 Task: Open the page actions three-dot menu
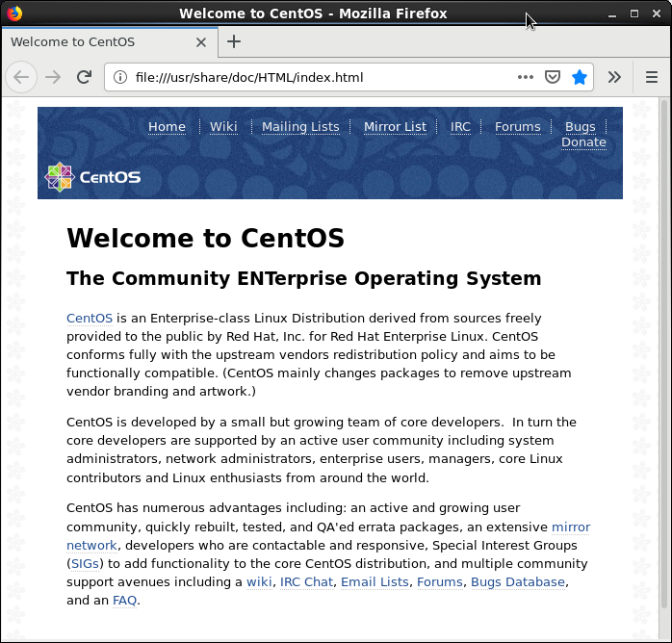click(x=525, y=77)
